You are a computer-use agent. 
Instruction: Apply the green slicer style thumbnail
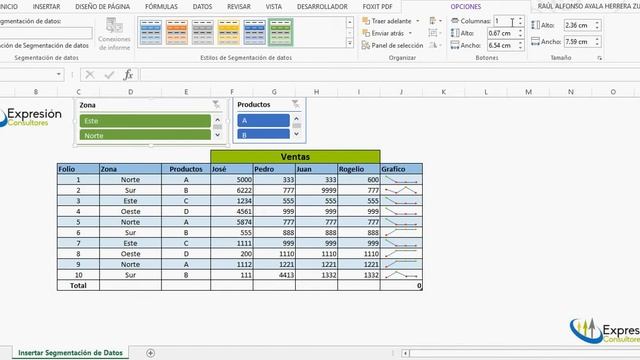pos(280,32)
